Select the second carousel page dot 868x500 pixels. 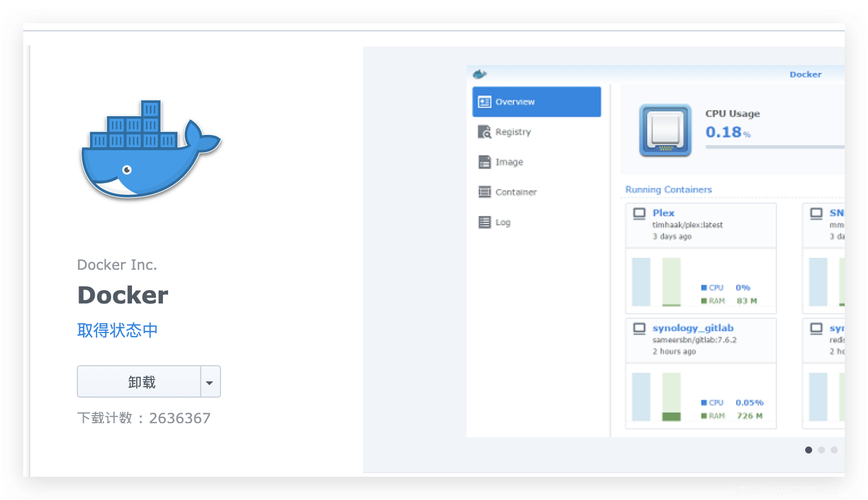coord(821,450)
